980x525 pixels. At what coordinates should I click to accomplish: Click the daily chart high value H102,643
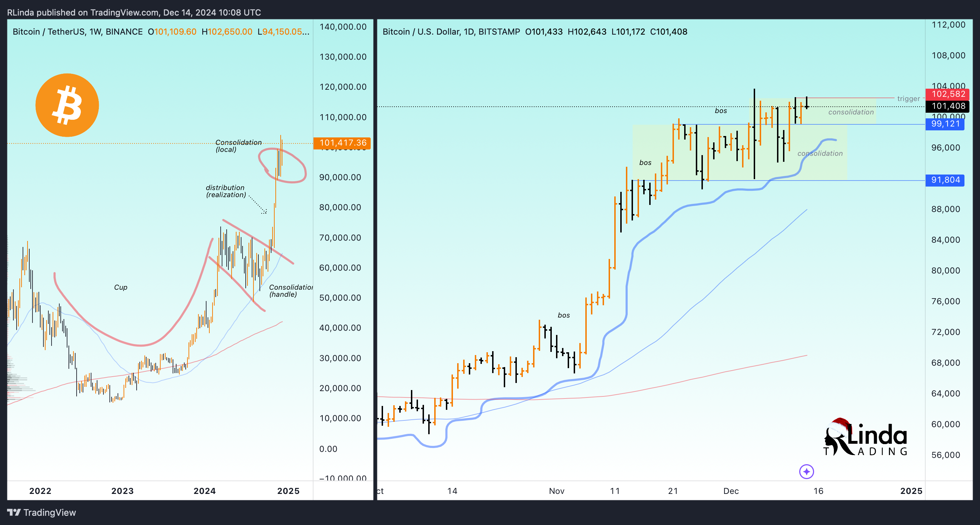click(x=587, y=31)
